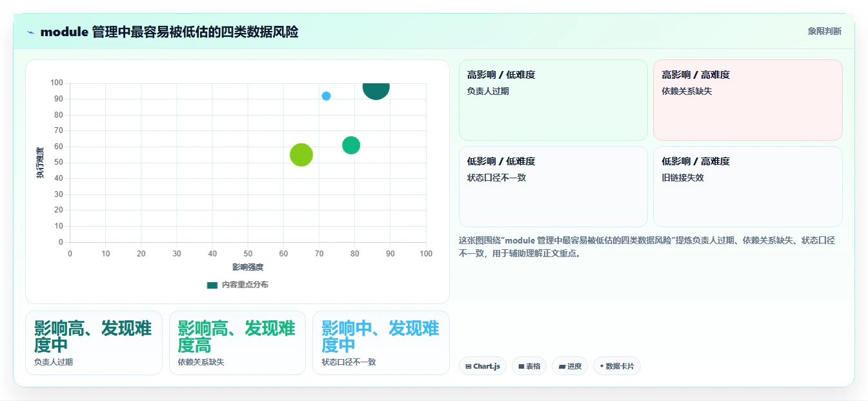The height and width of the screenshot is (401, 868).
Task: Click the lightning icon beside the module title
Action: click(x=30, y=32)
